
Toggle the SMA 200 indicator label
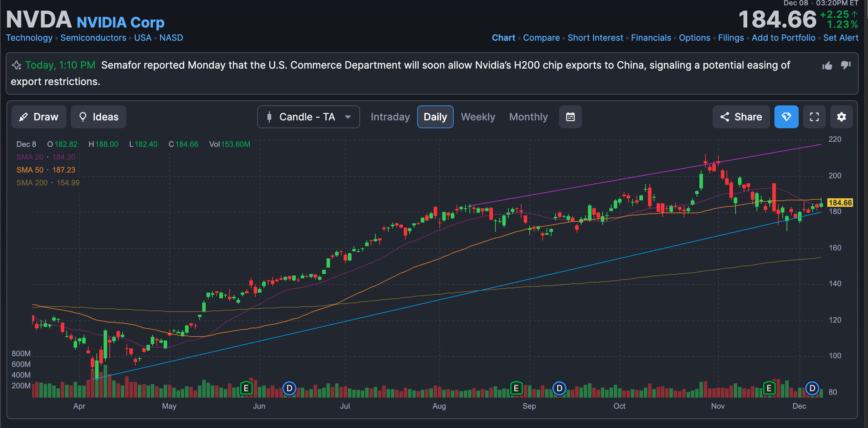32,183
